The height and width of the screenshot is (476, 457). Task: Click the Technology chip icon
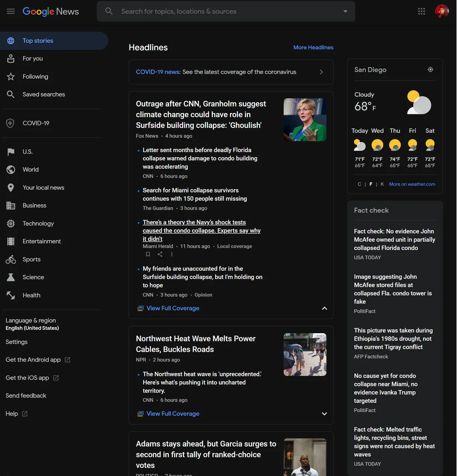(11, 223)
